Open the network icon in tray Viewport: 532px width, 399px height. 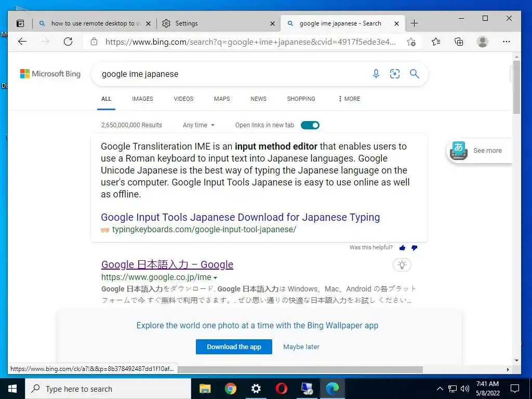coord(453,389)
